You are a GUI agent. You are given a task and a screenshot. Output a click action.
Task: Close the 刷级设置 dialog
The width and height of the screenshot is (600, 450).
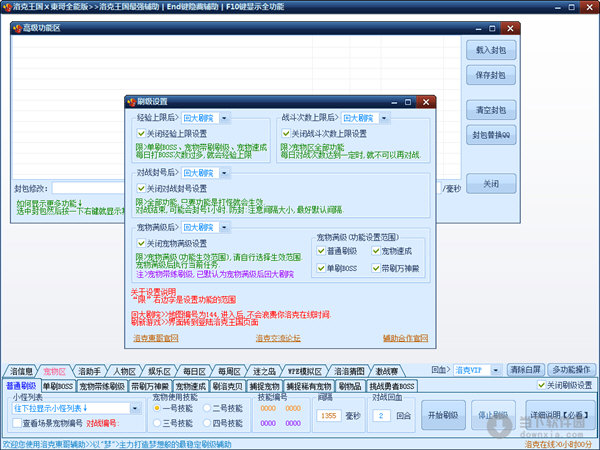(x=426, y=102)
